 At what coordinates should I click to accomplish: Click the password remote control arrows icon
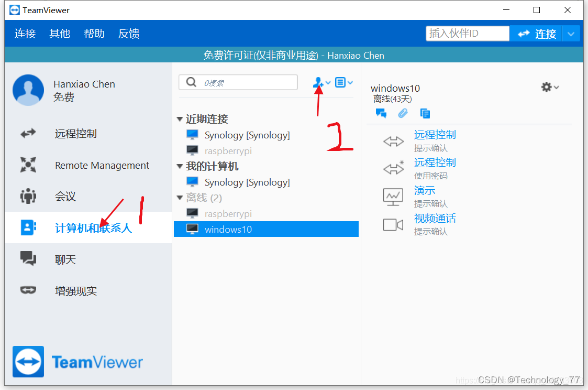pyautogui.click(x=393, y=168)
